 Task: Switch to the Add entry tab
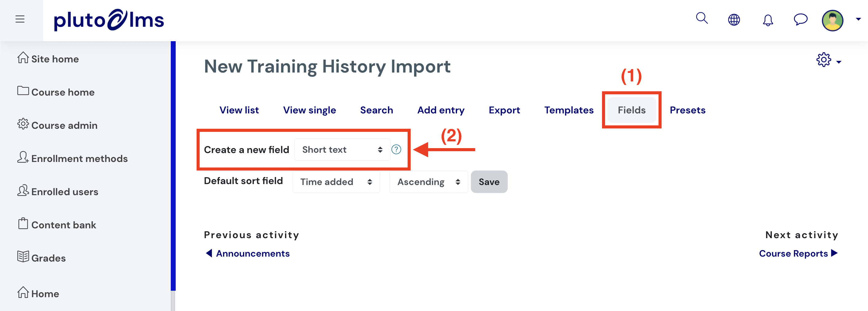click(441, 110)
